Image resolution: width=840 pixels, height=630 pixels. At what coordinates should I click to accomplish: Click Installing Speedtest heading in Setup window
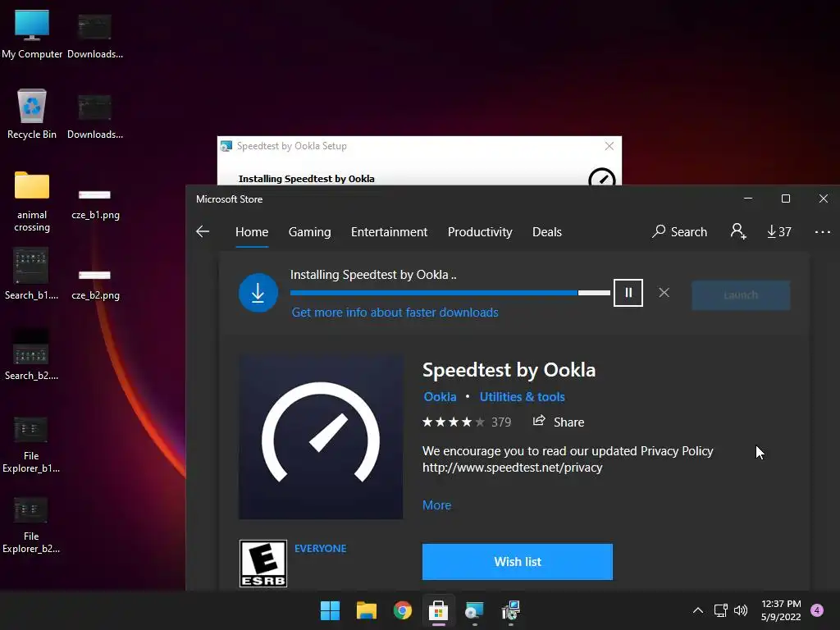point(306,179)
